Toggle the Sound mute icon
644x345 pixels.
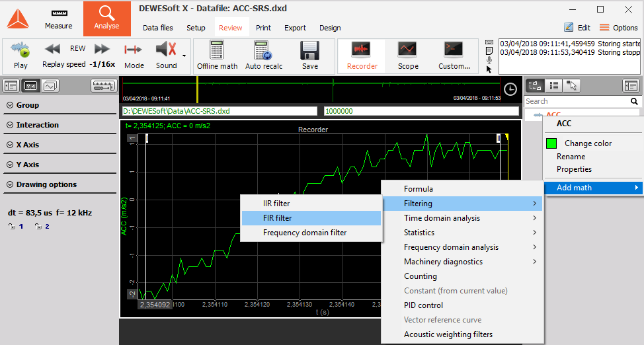(165, 50)
